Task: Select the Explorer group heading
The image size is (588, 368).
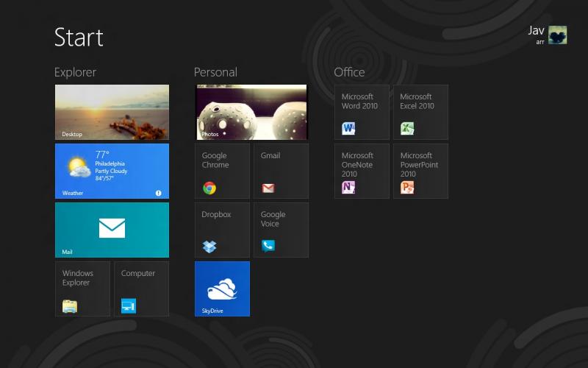Action: (76, 72)
